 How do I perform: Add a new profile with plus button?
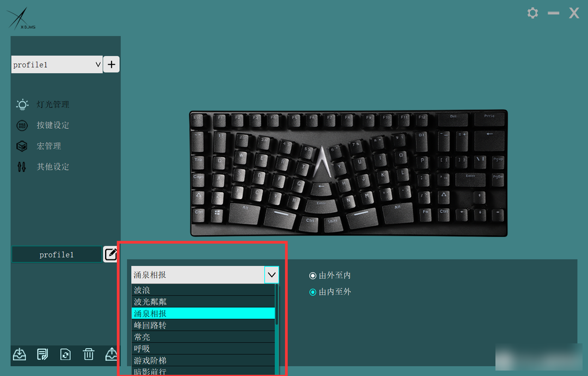click(112, 64)
